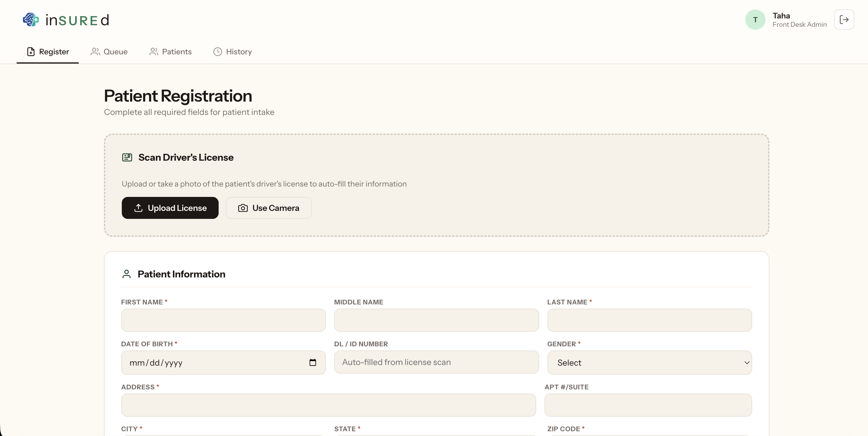Click the Apt #/Suite field
The width and height of the screenshot is (868, 436).
648,405
